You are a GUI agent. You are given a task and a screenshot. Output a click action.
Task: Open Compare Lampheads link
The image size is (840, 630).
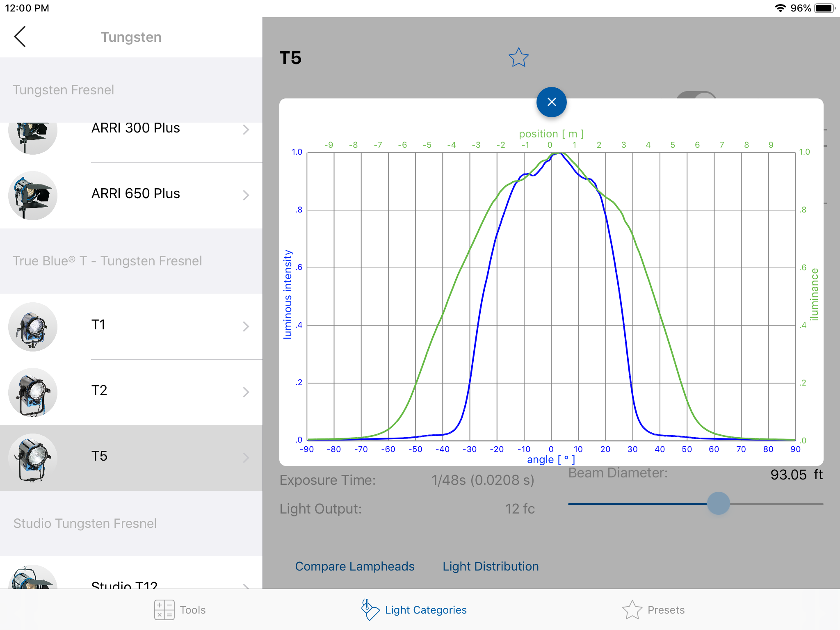(354, 566)
